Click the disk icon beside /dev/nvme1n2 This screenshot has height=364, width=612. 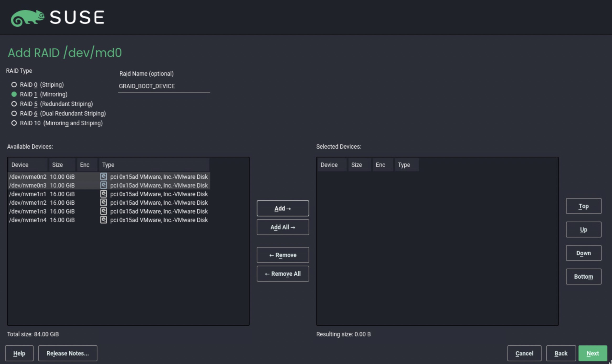[x=103, y=202]
